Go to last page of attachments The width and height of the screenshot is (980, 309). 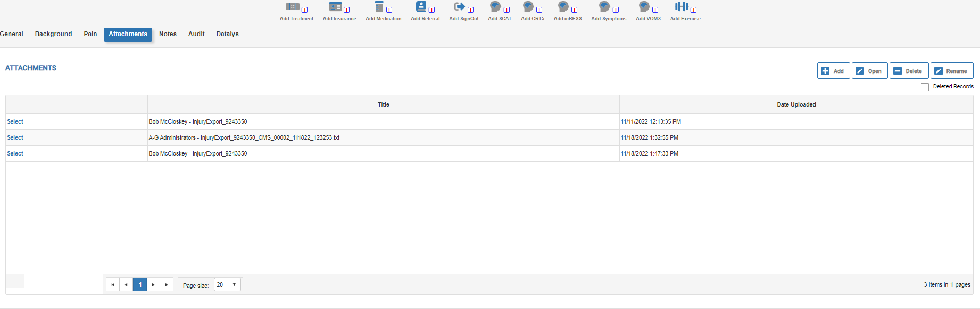click(167, 284)
